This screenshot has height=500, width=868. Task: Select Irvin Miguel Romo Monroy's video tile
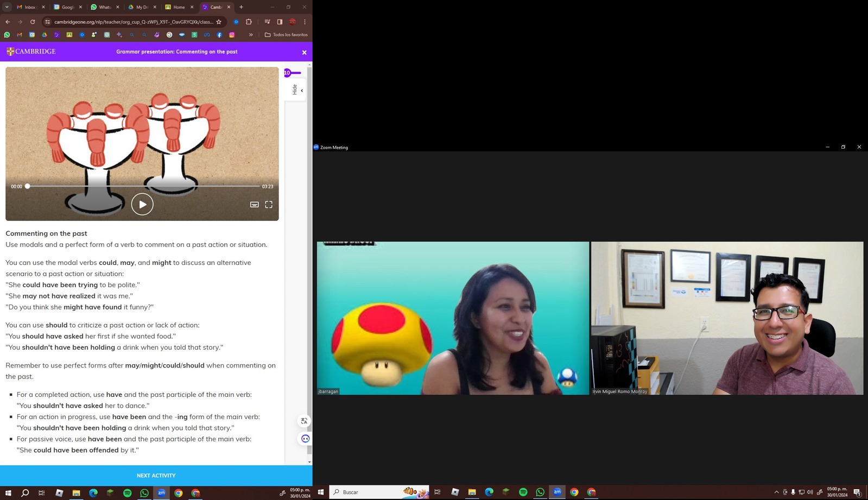click(727, 318)
